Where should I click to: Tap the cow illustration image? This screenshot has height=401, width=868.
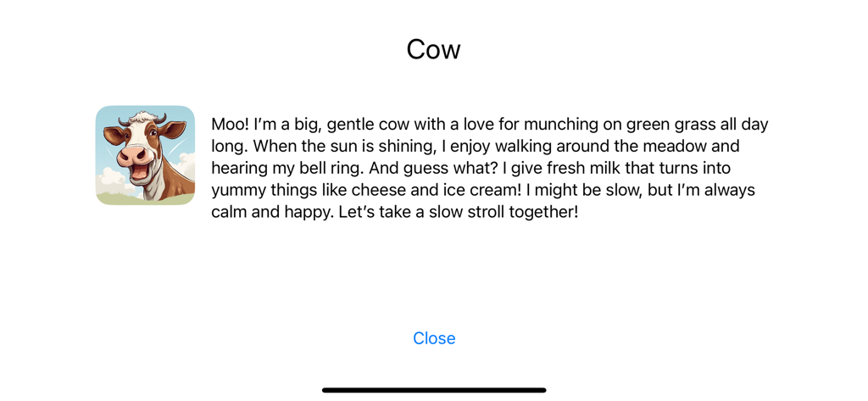click(x=145, y=155)
